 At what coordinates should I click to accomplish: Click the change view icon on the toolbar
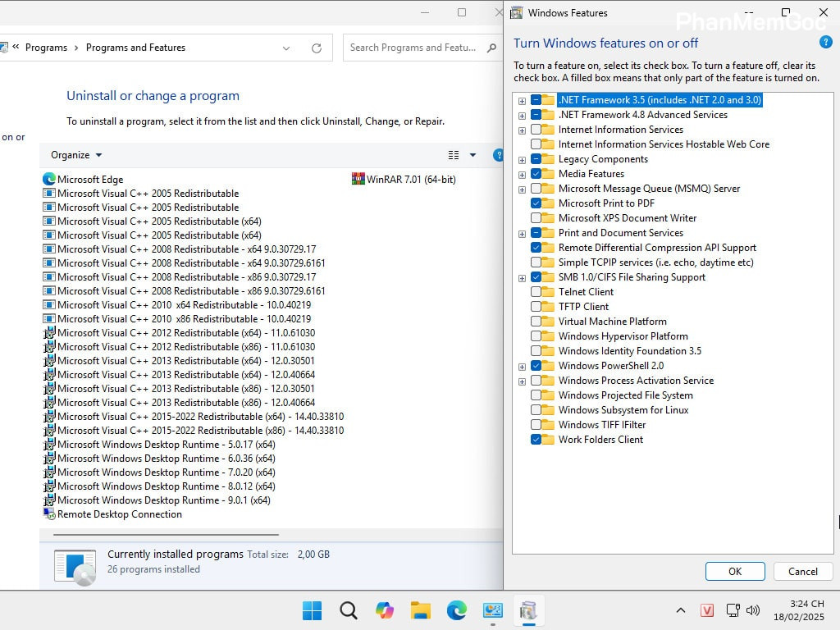[454, 155]
